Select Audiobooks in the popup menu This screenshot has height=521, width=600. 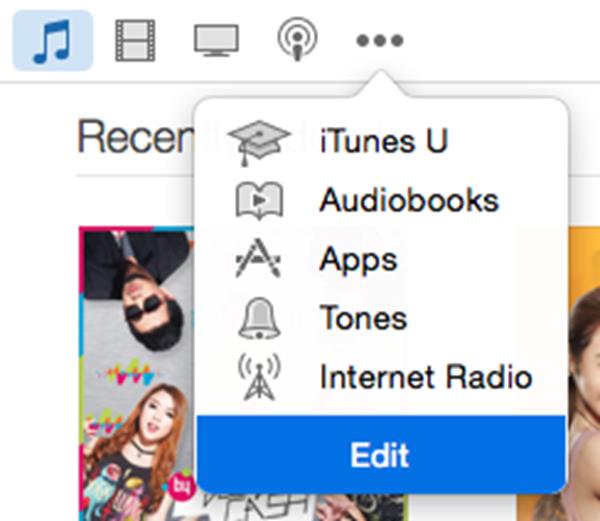(x=409, y=200)
